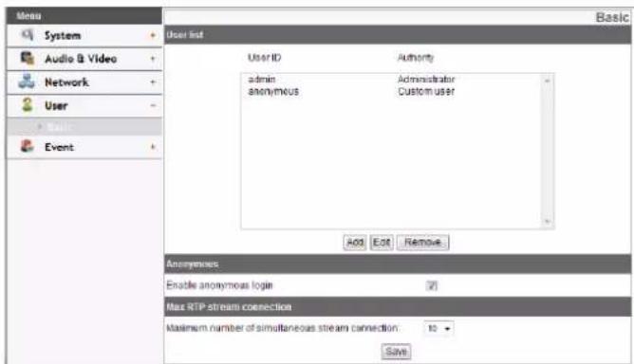Click the Event menu icon
The image size is (634, 364).
pyautogui.click(x=28, y=146)
